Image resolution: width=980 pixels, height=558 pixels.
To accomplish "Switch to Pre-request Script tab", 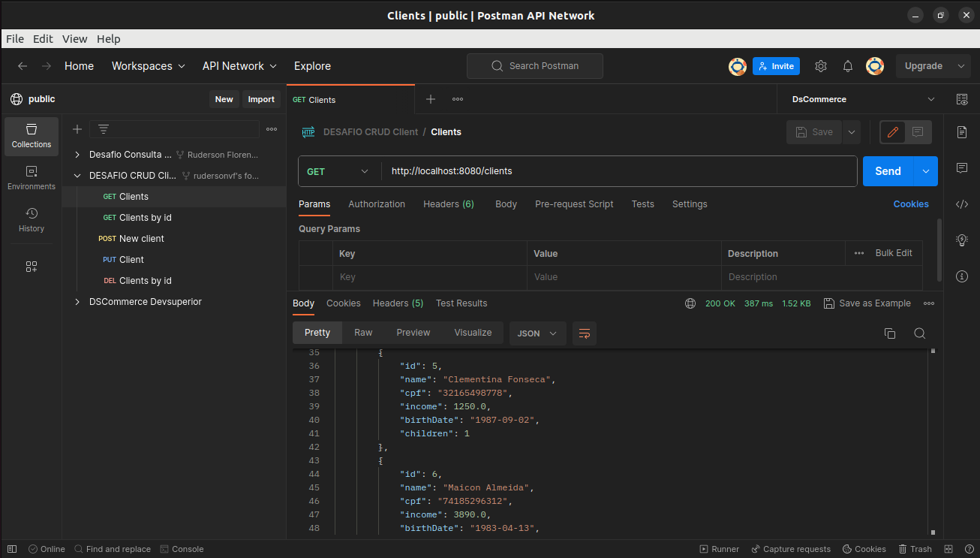I will 574,204.
